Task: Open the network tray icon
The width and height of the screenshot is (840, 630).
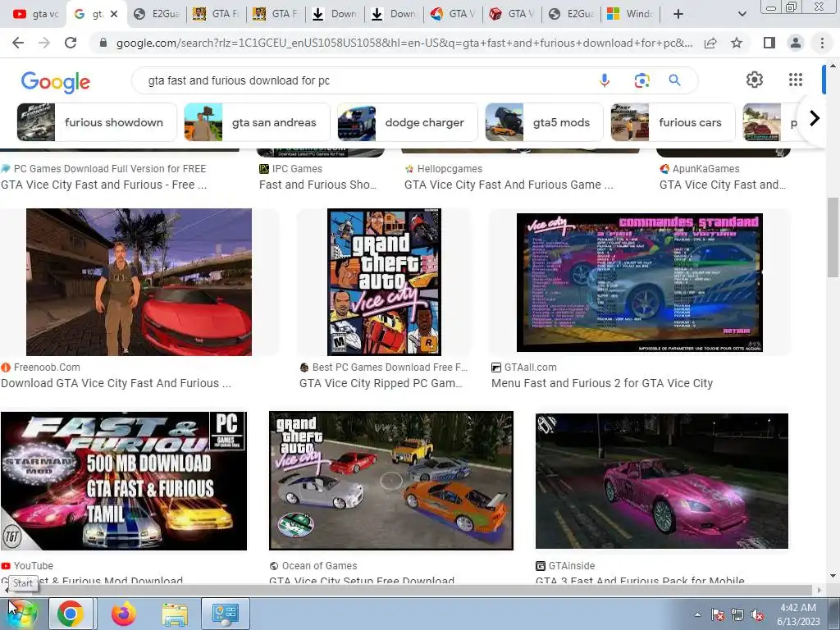Action: [x=737, y=615]
